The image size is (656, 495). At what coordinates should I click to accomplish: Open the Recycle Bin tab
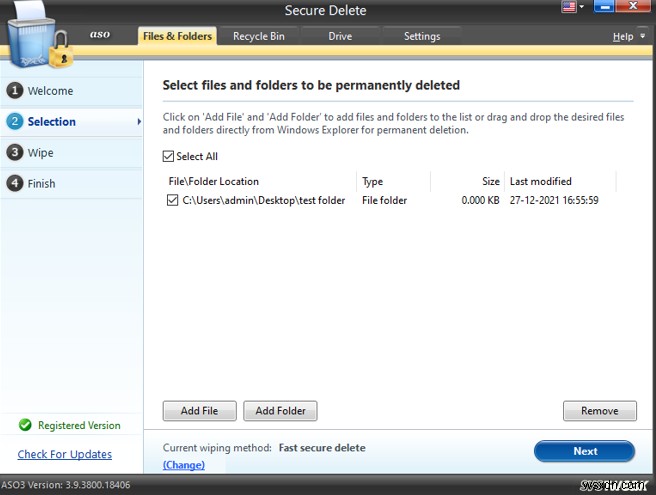(x=259, y=36)
